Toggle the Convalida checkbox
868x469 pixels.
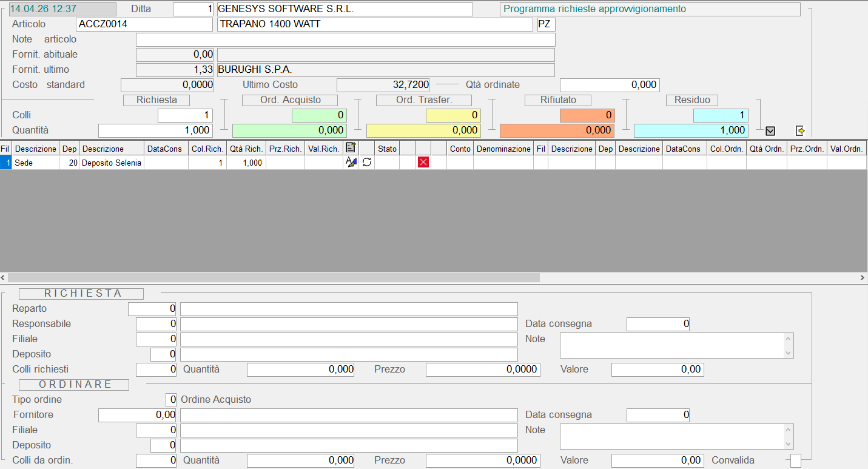[796, 461]
